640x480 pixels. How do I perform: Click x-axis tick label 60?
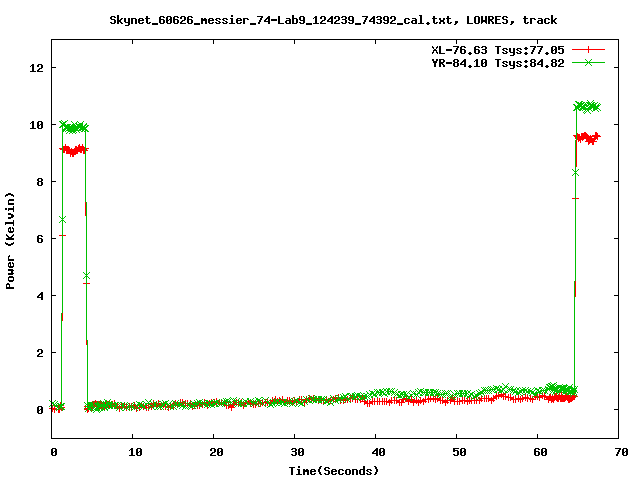click(540, 452)
